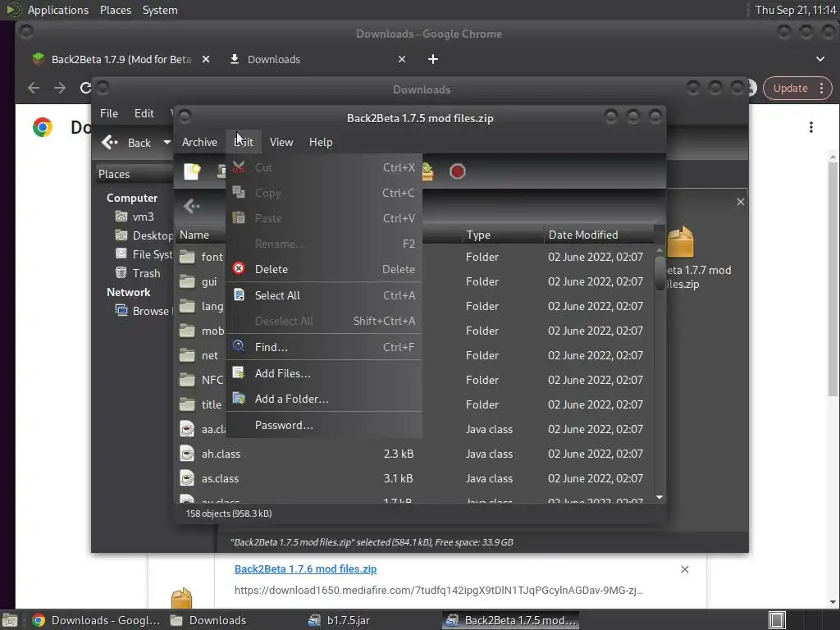840x630 pixels.
Task: Click the folder icon of the title row
Action: point(187,404)
